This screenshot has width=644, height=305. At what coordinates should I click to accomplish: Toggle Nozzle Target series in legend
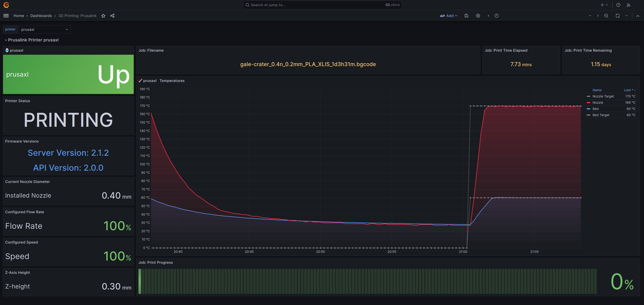pyautogui.click(x=603, y=96)
